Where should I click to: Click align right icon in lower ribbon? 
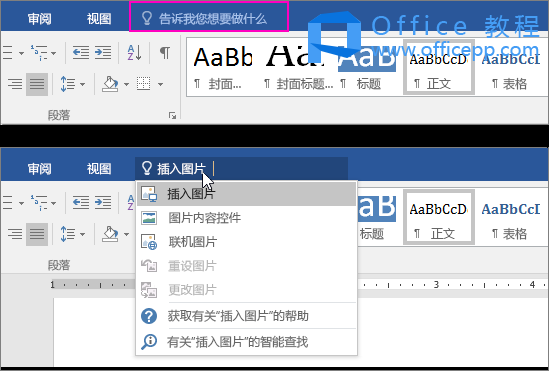coord(15,234)
